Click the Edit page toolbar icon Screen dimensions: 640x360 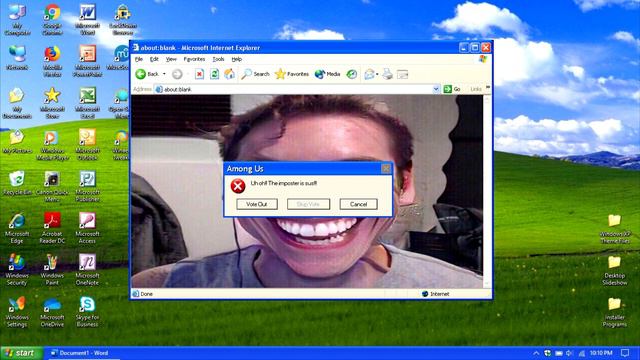(x=402, y=74)
